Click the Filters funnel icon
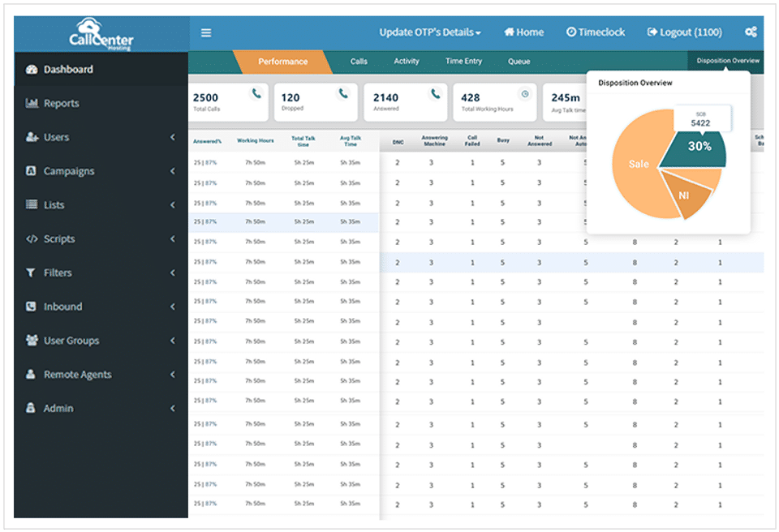 pyautogui.click(x=32, y=273)
